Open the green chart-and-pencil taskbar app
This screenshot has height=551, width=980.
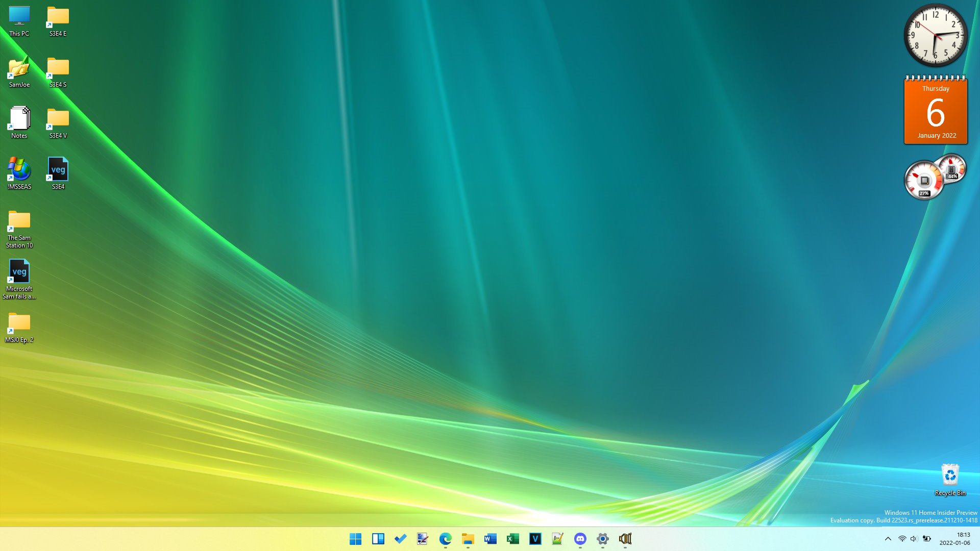(558, 539)
